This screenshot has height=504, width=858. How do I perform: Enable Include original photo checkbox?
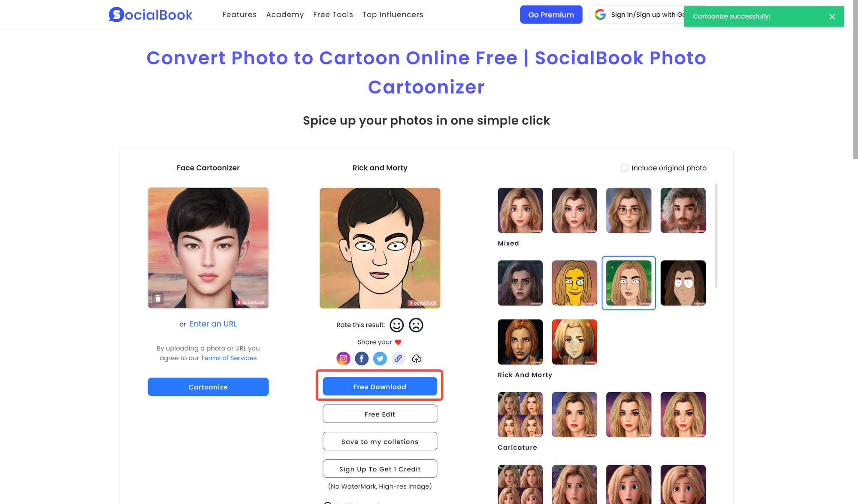tap(624, 168)
